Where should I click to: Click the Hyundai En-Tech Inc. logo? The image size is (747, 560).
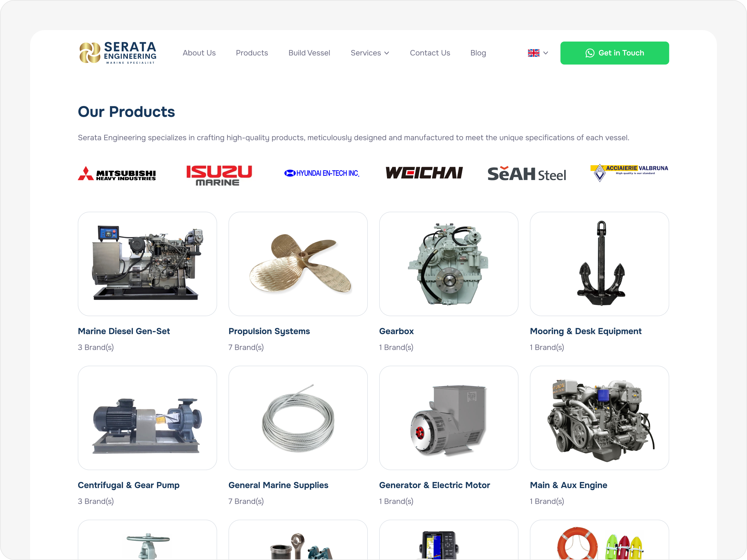(x=321, y=173)
